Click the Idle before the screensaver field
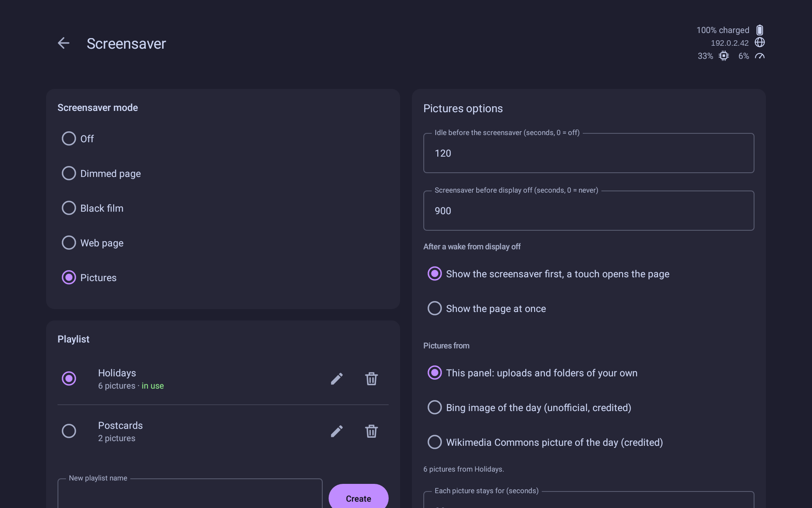812x508 pixels. [x=589, y=153]
